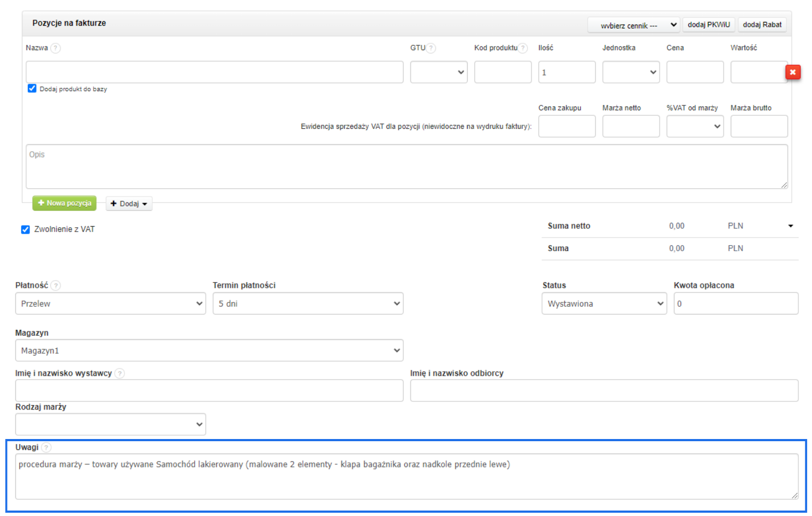Click the dodaj PKWiU button
Image resolution: width=812 pixels, height=516 pixels.
[x=708, y=25]
